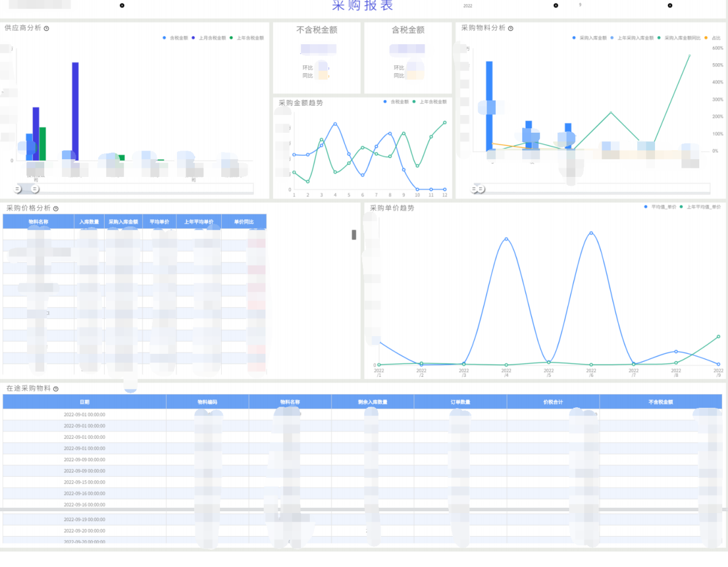This screenshot has width=728, height=567.
Task: Click 物料名称 header in 在途采购物料 table
Action: click(x=290, y=402)
